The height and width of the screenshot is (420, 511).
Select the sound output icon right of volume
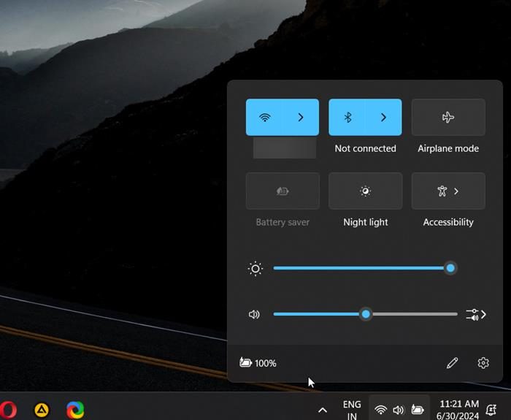tap(475, 315)
